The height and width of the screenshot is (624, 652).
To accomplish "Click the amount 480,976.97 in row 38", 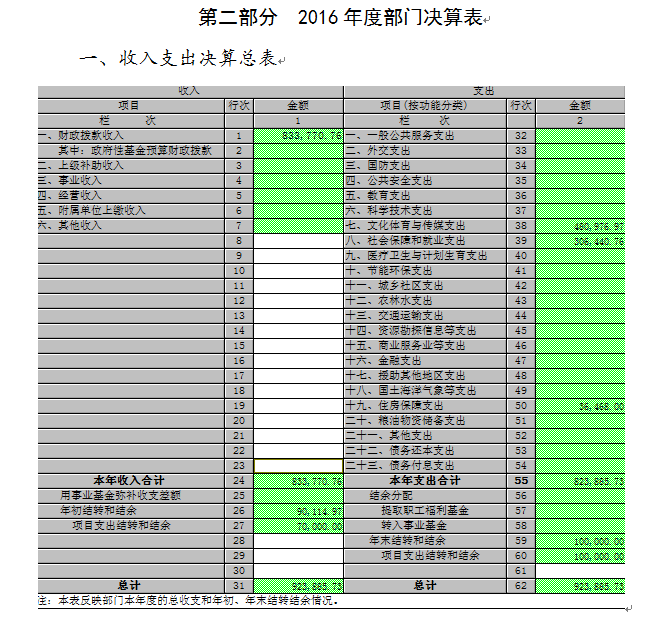I will (x=581, y=226).
